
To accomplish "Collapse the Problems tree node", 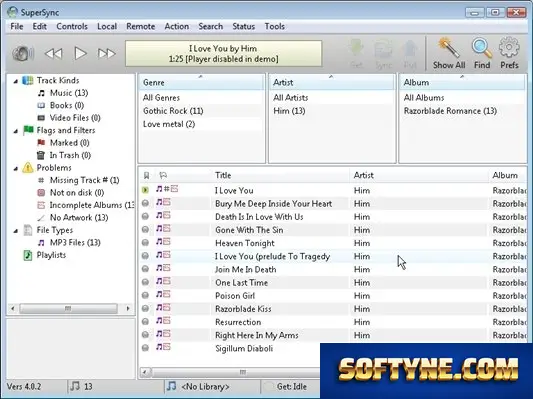I will 16,168.
